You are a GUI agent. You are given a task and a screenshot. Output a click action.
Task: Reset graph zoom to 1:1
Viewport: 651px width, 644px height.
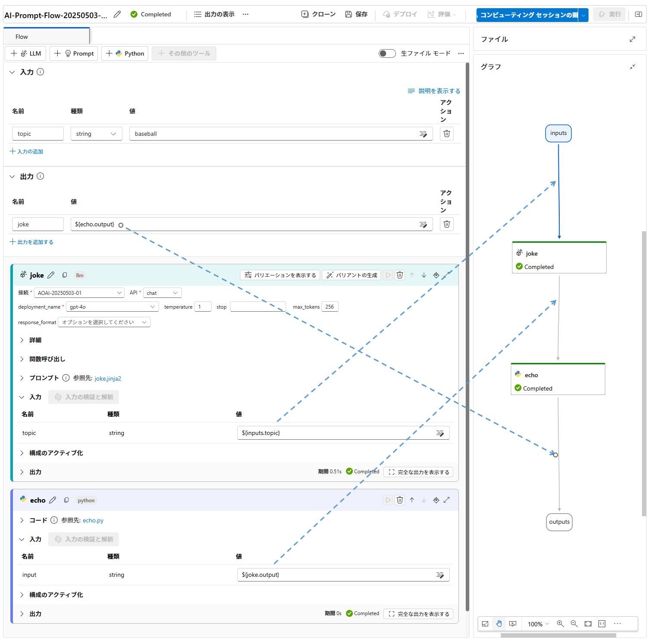[602, 624]
